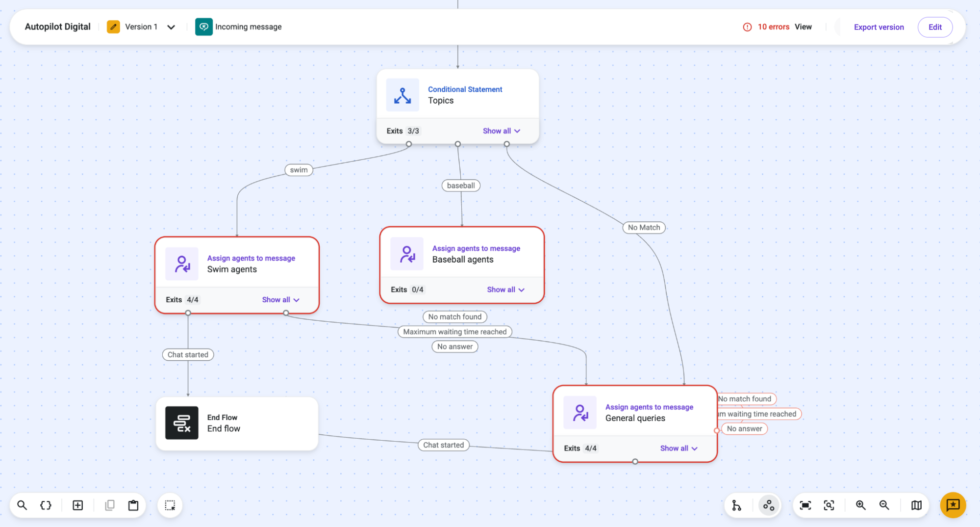Open the yellow feedback chat button
Viewport: 980px width, 527px height.
pos(953,505)
